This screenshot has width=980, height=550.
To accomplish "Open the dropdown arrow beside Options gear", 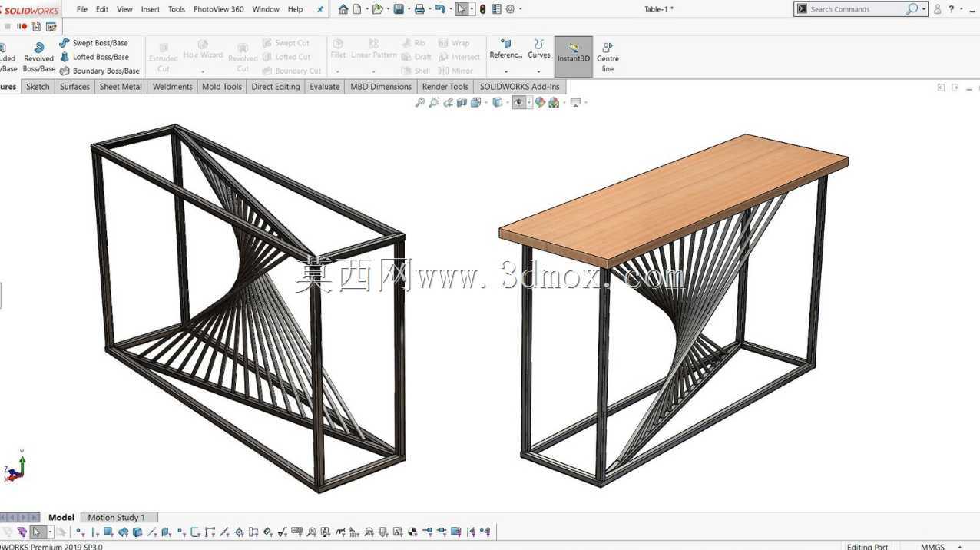I will coord(520,9).
